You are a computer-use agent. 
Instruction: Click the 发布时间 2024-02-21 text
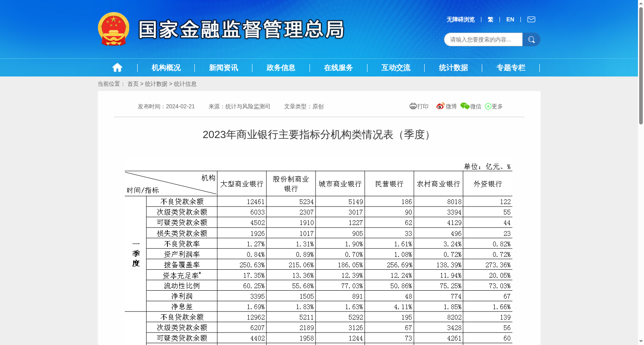166,106
